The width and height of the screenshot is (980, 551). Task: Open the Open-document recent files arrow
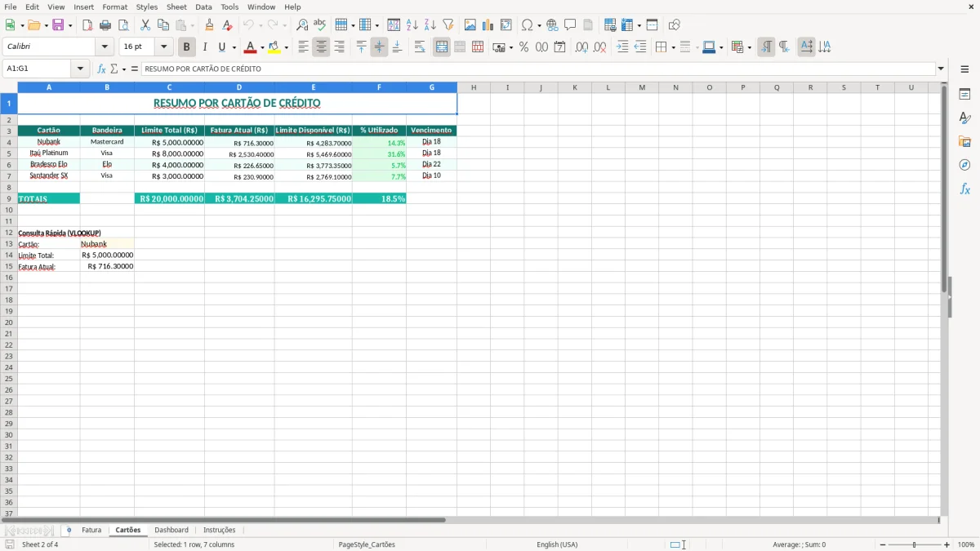coord(46,25)
